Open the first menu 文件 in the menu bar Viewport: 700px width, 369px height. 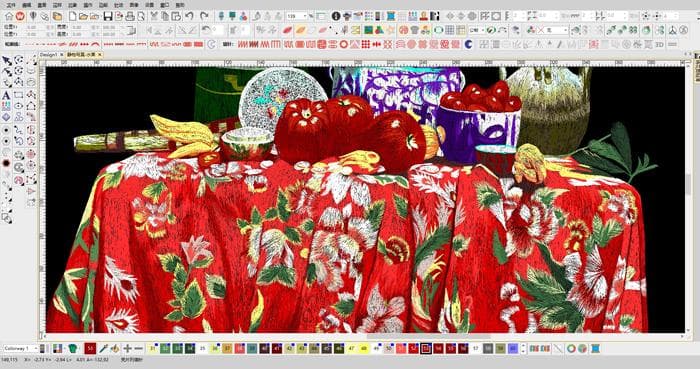coord(12,5)
